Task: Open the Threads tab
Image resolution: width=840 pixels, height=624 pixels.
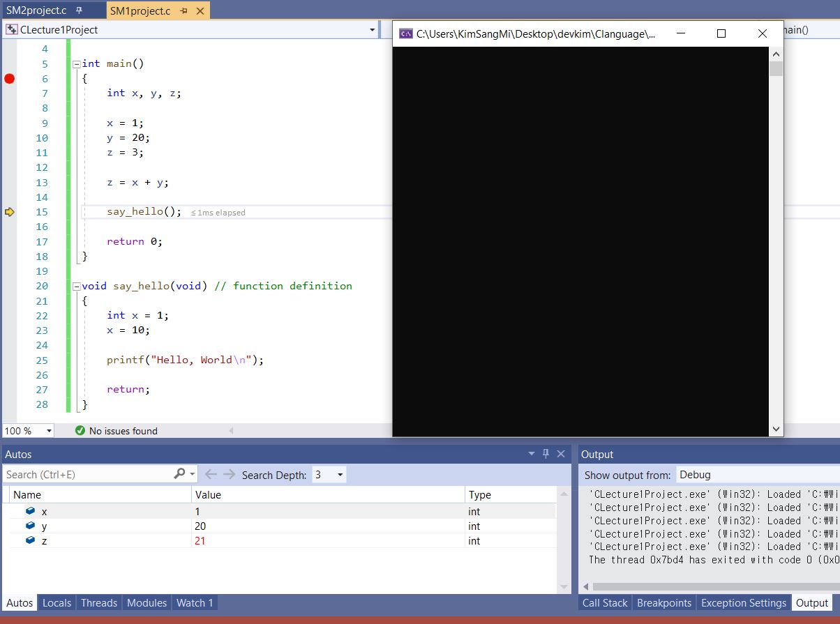Action: [99, 602]
